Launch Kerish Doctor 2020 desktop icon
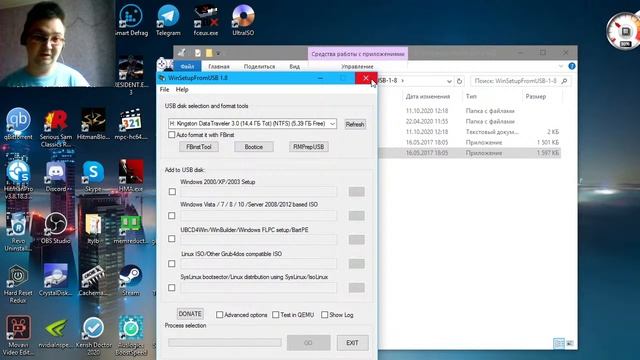640x360 pixels. coord(93,336)
